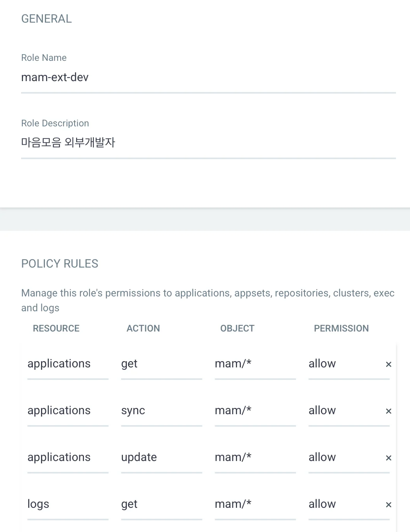Remove the applications update policy rule
Screen dimensions: 410x532
(x=389, y=458)
